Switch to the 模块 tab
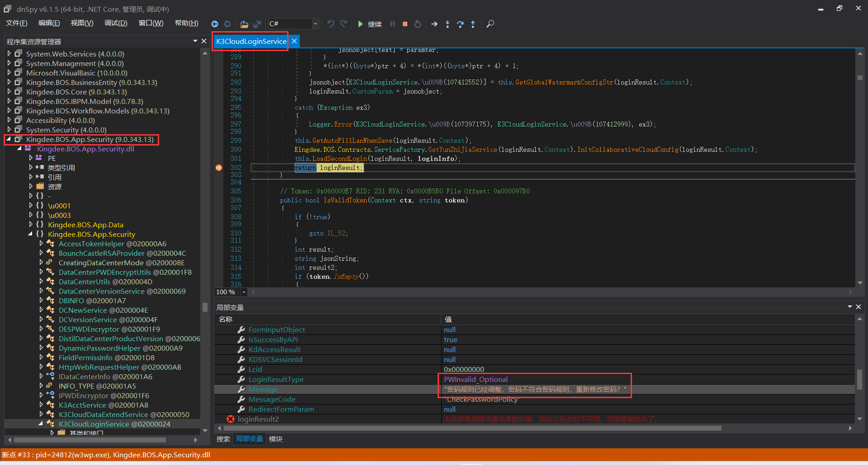This screenshot has width=868, height=465. tap(276, 439)
